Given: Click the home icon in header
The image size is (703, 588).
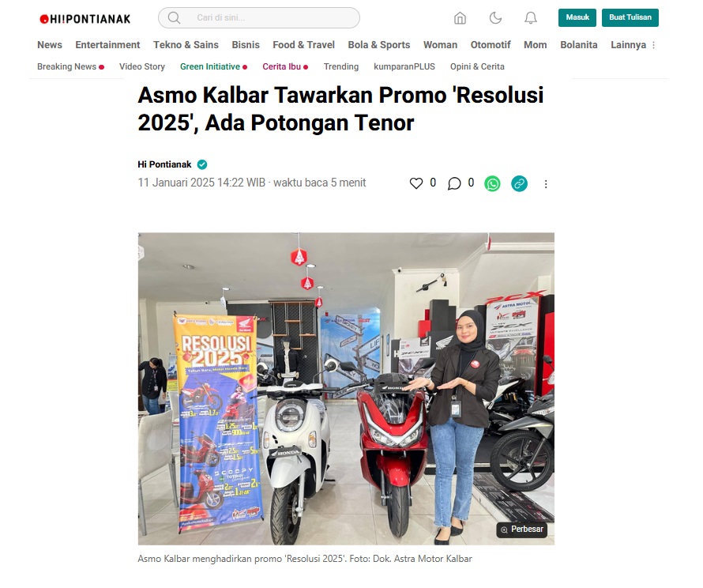Looking at the screenshot, I should pos(460,18).
